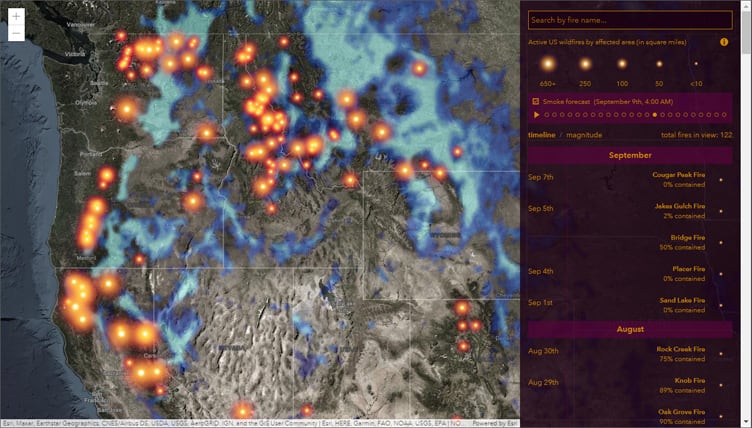
Task: Select the forecast dot right after the highlighted one
Action: coord(662,115)
